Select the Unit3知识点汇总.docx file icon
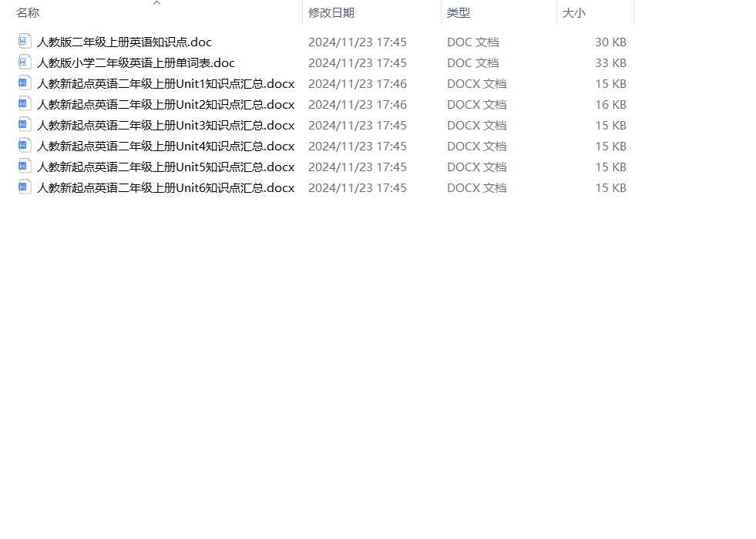 pos(25,124)
